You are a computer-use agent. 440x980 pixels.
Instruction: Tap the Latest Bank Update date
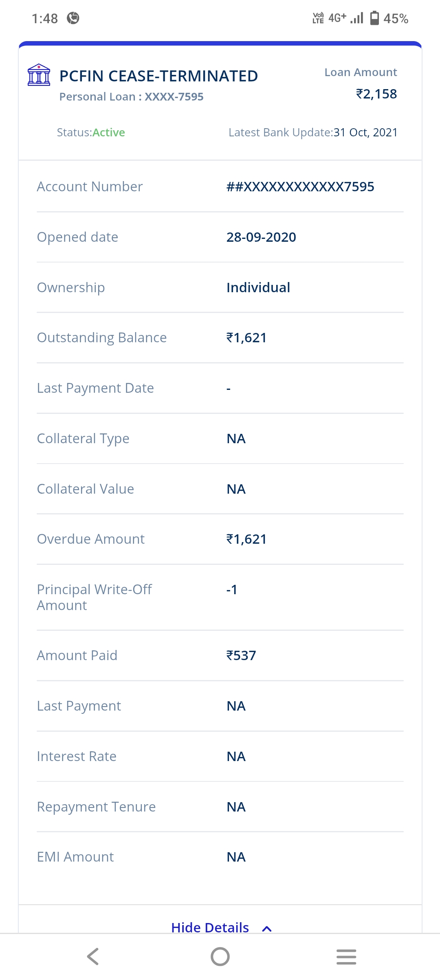pyautogui.click(x=365, y=133)
